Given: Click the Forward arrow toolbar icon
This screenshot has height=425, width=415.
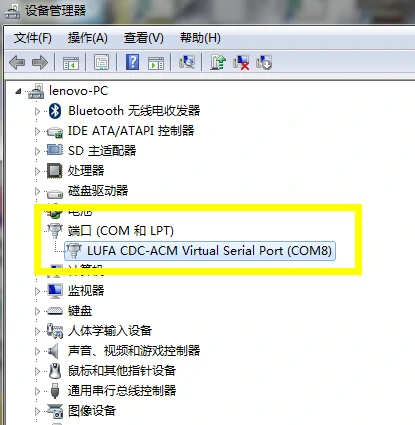Looking at the screenshot, I should [x=40, y=62].
